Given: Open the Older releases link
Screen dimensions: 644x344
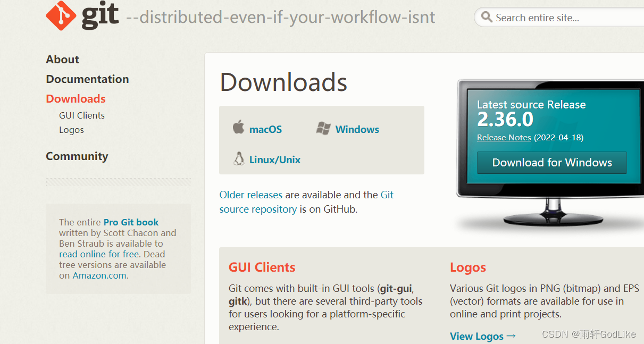Looking at the screenshot, I should (x=251, y=195).
